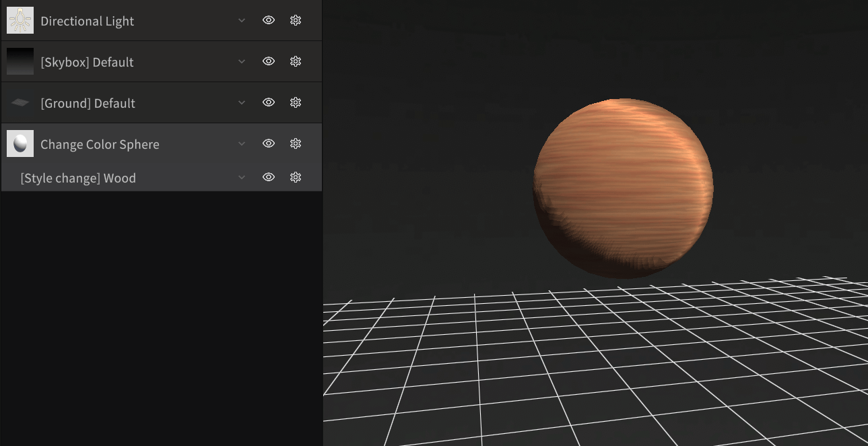The image size is (868, 446).
Task: Open settings gear for Skybox Default
Action: (x=295, y=61)
